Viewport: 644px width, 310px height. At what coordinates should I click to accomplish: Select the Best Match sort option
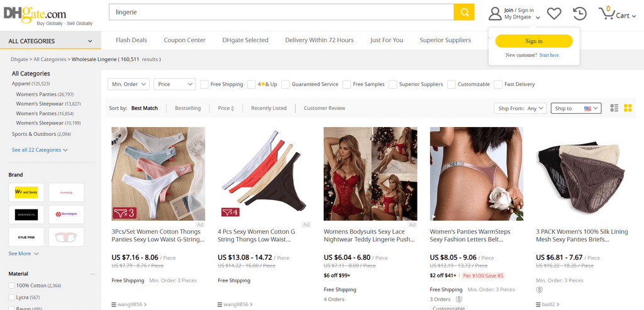point(145,108)
